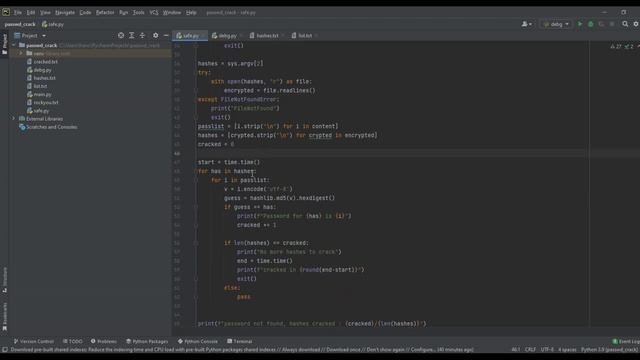Open the Code menu
This screenshot has height=360, width=640.
pos(85,13)
